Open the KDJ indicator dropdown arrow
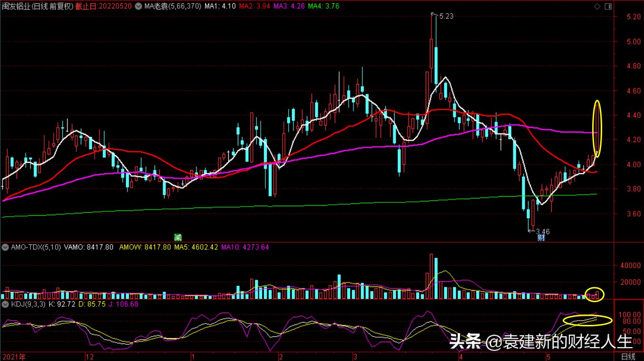The width and height of the screenshot is (644, 361). (x=4, y=304)
